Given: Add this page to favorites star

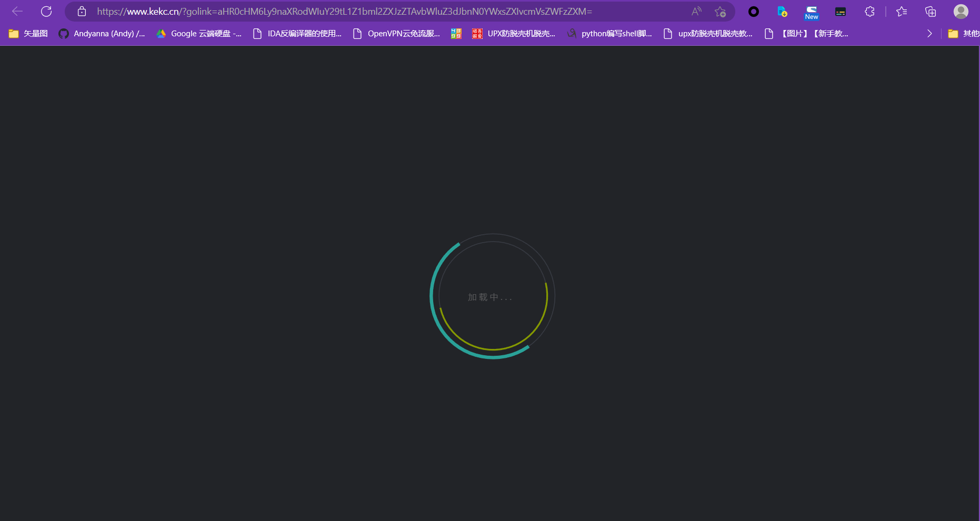Looking at the screenshot, I should tap(720, 12).
